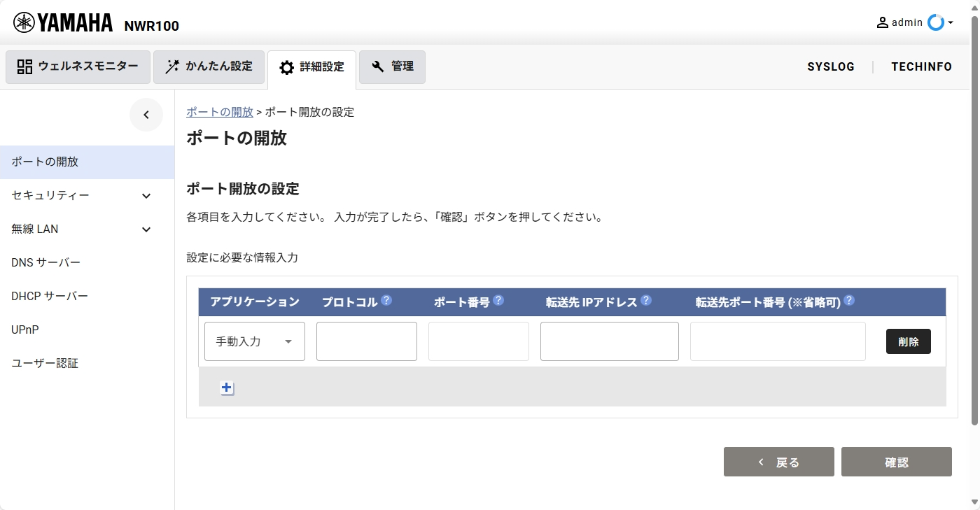The height and width of the screenshot is (510, 980).
Task: Click the ポート番号 input field
Action: pyautogui.click(x=479, y=341)
